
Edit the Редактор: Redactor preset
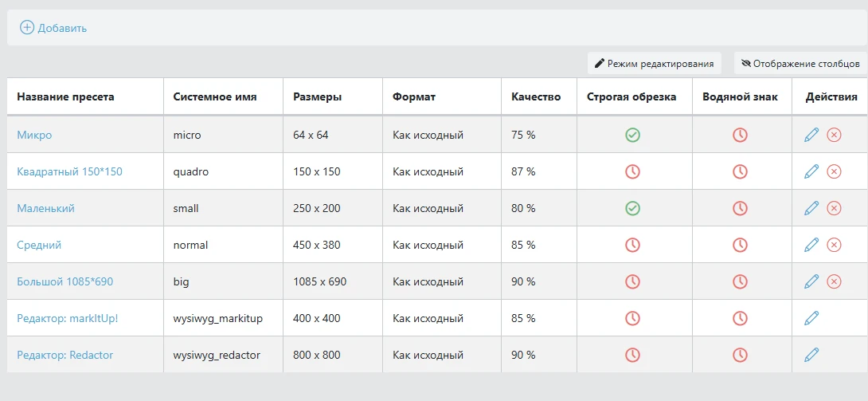click(811, 355)
